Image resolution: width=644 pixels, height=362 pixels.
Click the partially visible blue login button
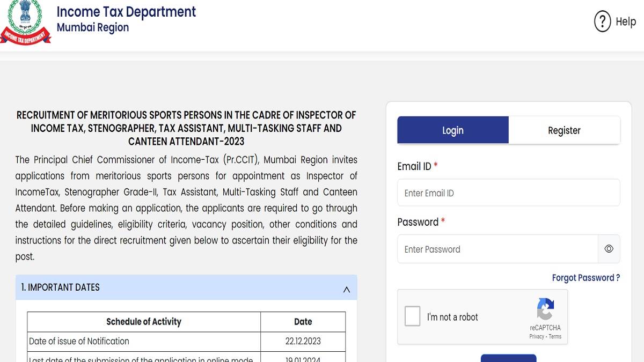click(x=508, y=358)
